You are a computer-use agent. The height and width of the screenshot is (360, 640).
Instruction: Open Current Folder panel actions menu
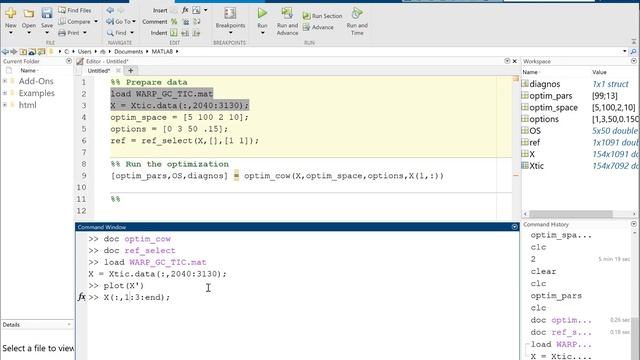coord(69,61)
